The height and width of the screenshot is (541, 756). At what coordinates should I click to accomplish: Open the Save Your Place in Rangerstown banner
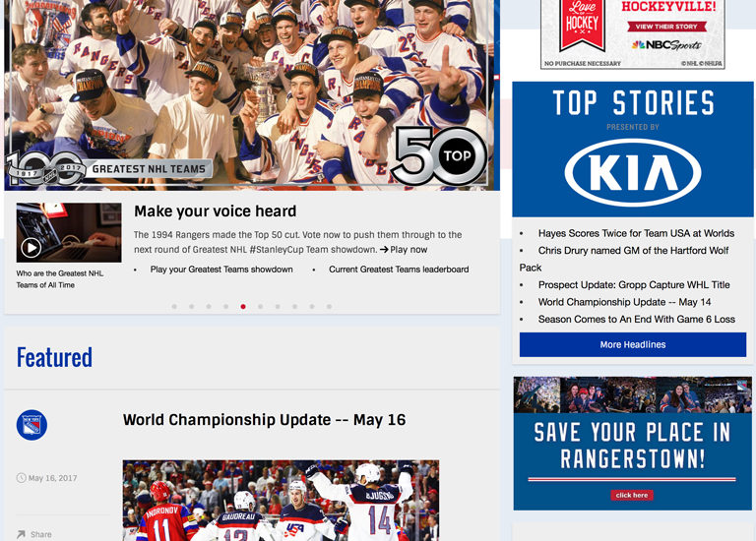(x=633, y=444)
